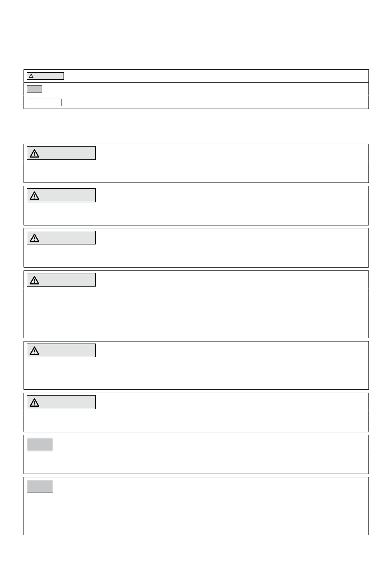Select the empty white outlined box in the legend table
This screenshot has height=569, width=392.
pos(44,102)
